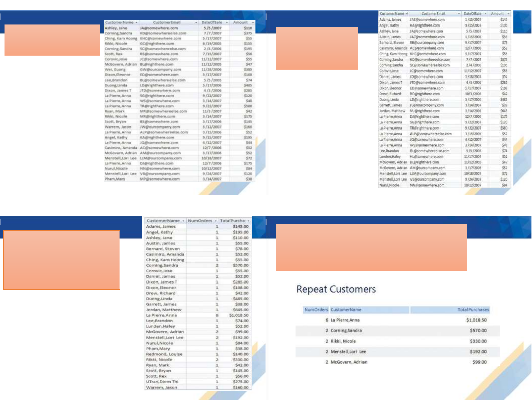The image size is (532, 411).
Task: Open Amount column dropdown in top-right table
Action: 508,14
